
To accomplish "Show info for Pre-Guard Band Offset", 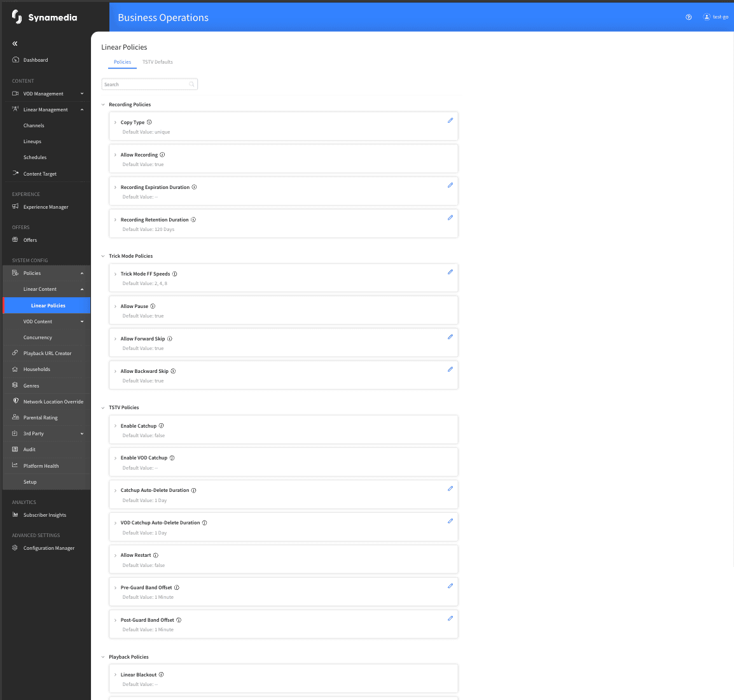I will (176, 587).
